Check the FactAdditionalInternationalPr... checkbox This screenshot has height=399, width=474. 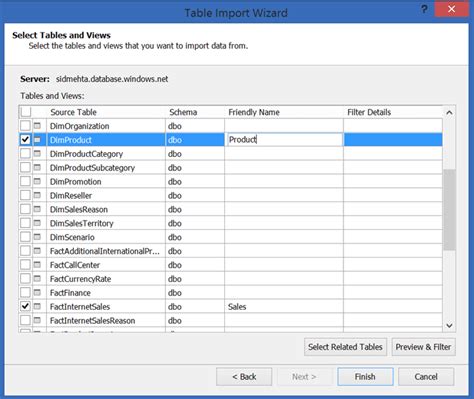click(25, 251)
